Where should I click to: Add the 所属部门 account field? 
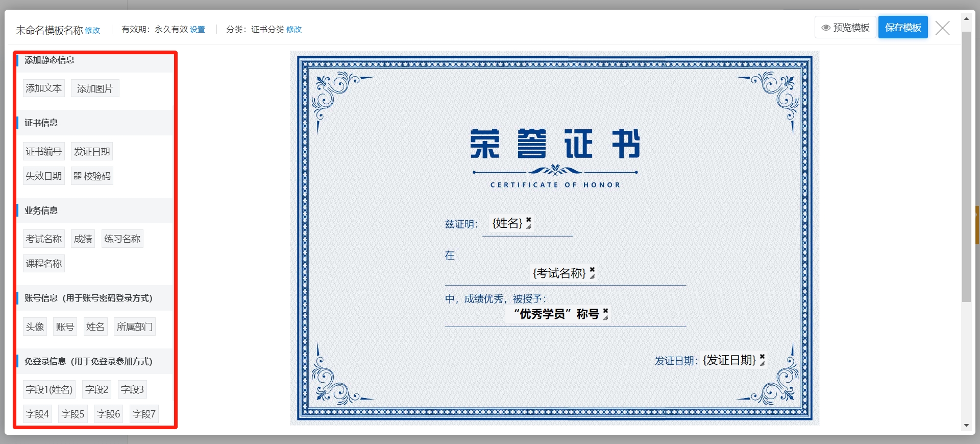click(135, 327)
